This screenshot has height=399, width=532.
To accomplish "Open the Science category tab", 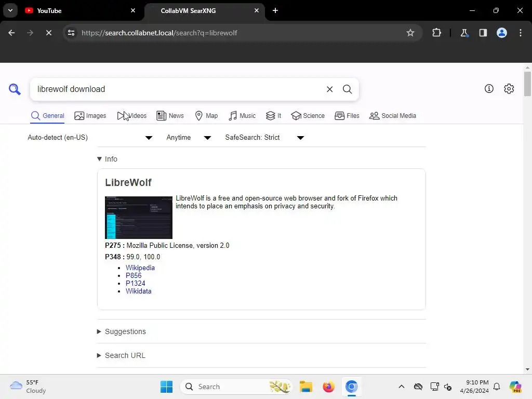I will point(308,116).
